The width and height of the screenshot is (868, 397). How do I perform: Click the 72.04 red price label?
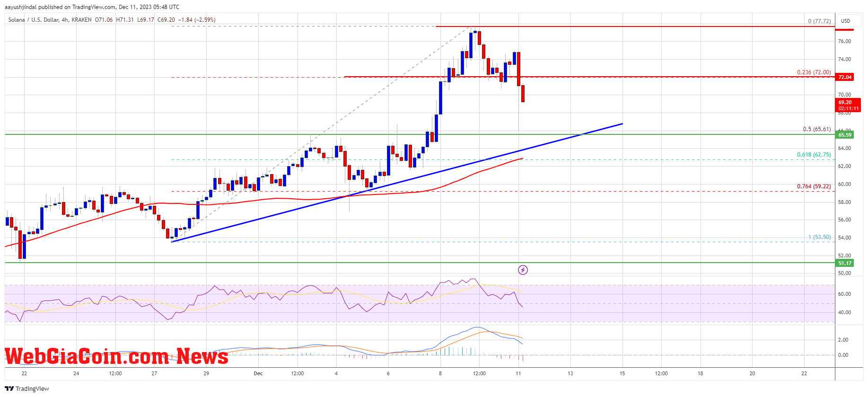(845, 77)
